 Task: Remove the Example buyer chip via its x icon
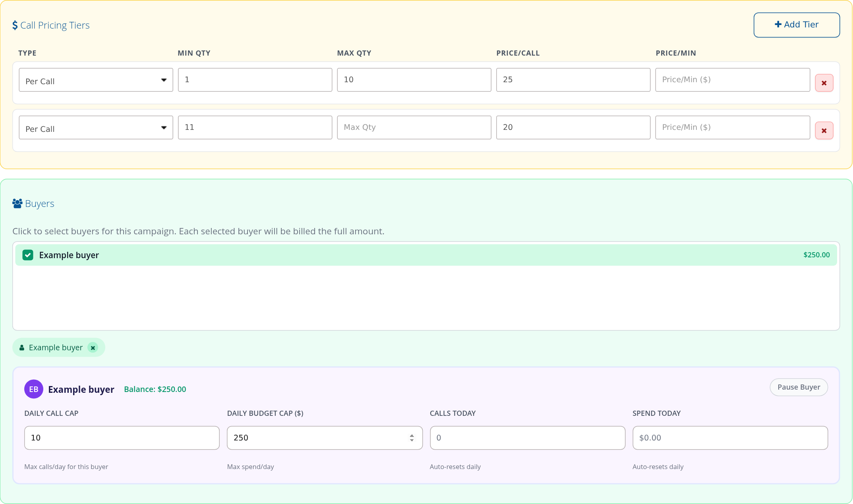click(x=93, y=348)
